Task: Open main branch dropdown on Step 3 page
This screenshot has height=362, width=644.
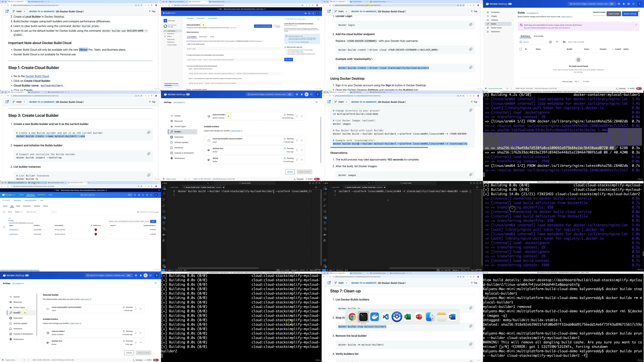Action: (x=19, y=102)
